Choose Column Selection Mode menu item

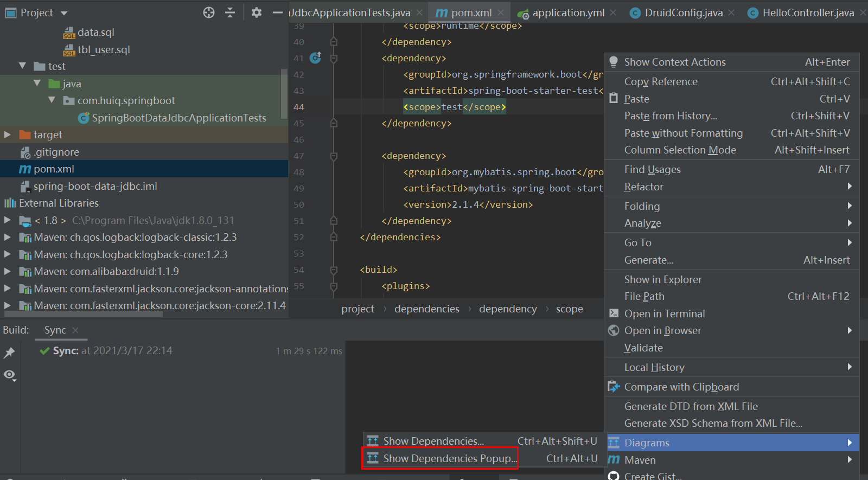pyautogui.click(x=732, y=150)
